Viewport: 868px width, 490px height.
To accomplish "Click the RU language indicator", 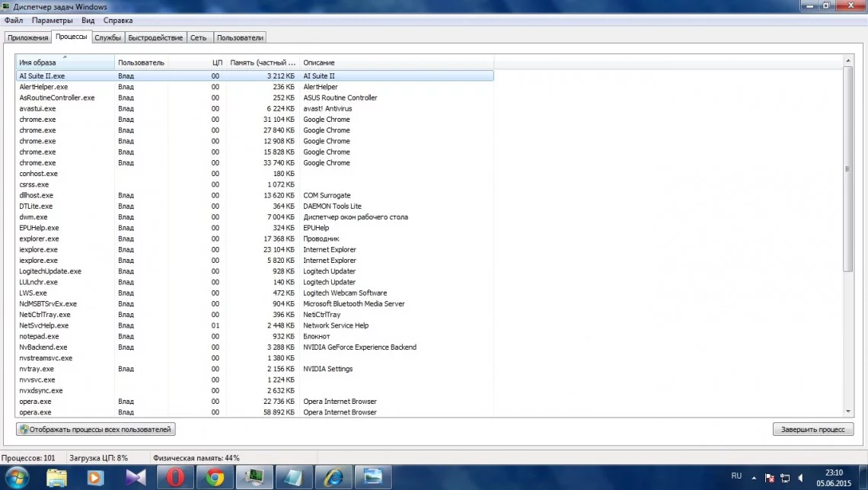I will [736, 476].
